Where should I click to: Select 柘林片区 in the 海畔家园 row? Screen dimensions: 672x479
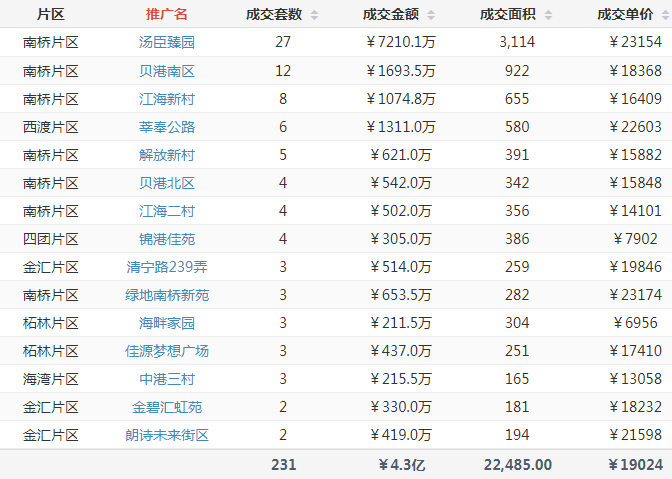(51, 323)
